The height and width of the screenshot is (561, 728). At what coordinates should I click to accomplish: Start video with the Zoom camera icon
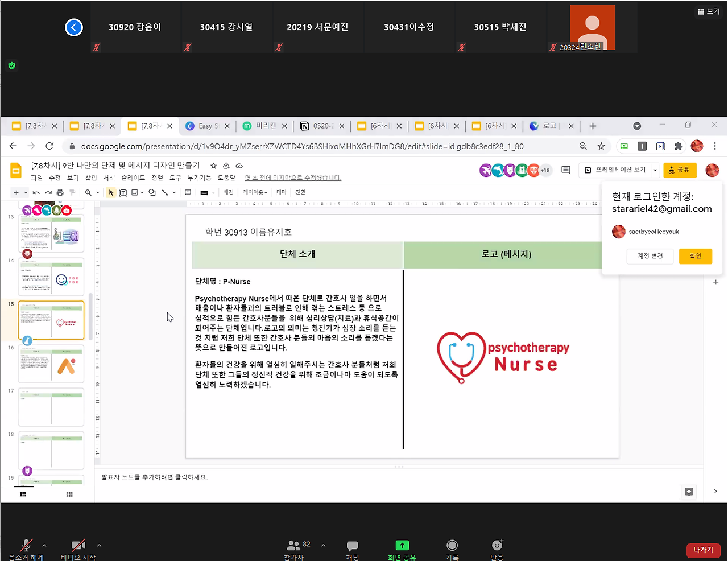[78, 546]
